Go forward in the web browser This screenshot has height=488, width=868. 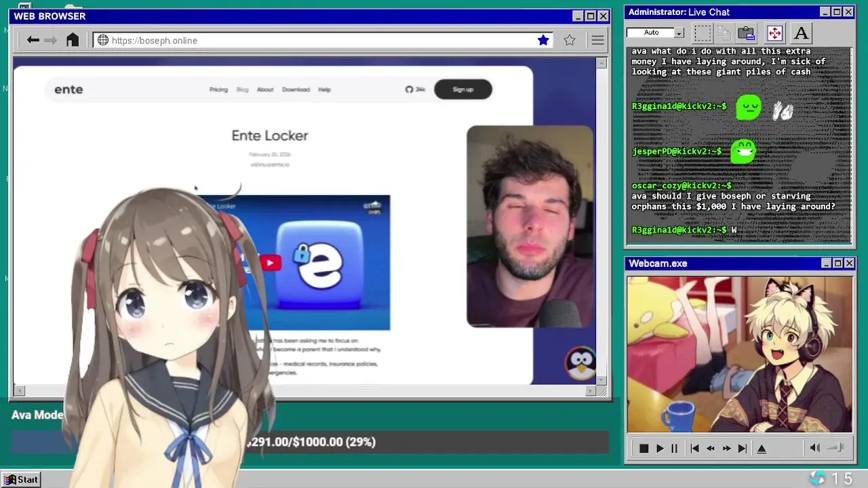click(51, 41)
